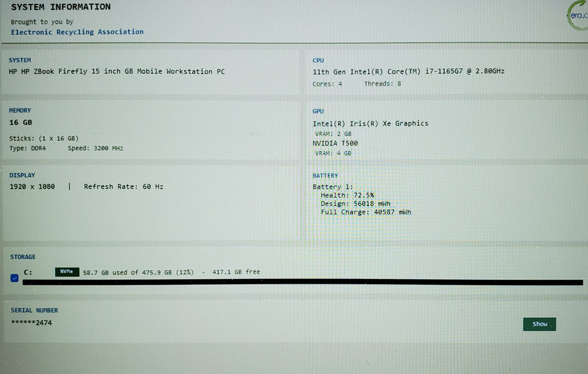Viewport: 588px width, 374px height.
Task: Click the Type: DDR4 value
Action: coord(27,148)
